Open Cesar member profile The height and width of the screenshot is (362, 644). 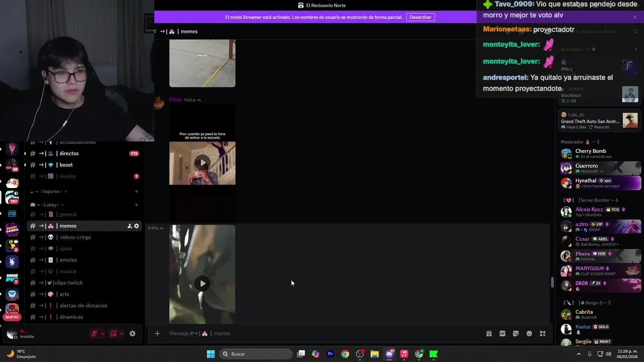[600, 241]
